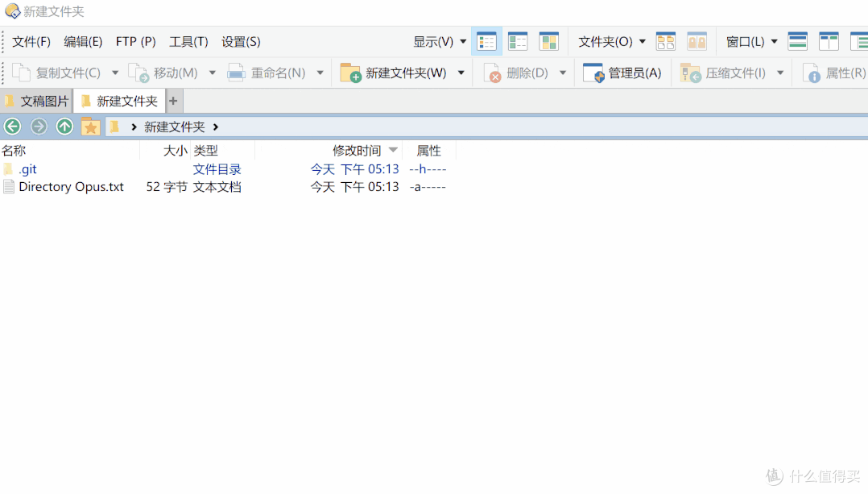Open the dual folder display layout icon

666,41
